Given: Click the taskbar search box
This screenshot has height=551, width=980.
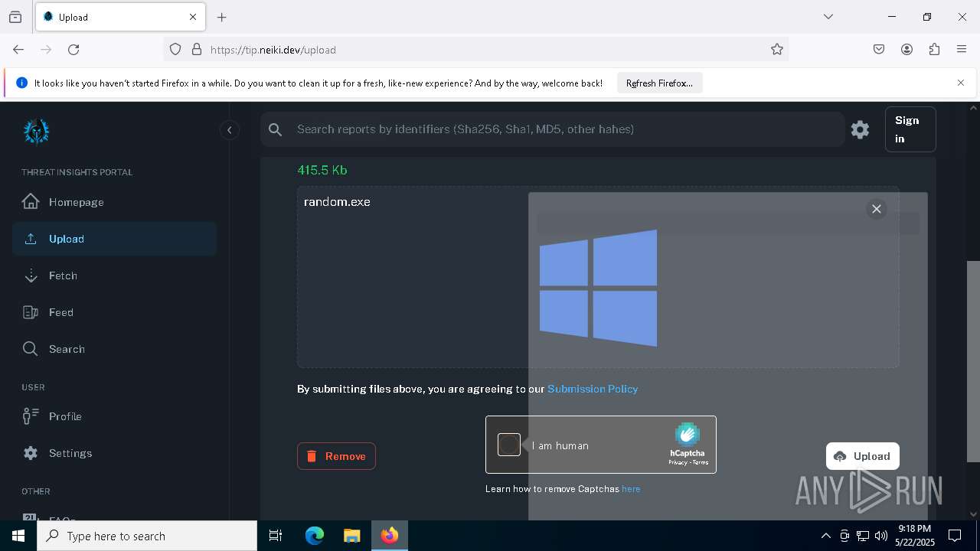Looking at the screenshot, I should pyautogui.click(x=147, y=536).
